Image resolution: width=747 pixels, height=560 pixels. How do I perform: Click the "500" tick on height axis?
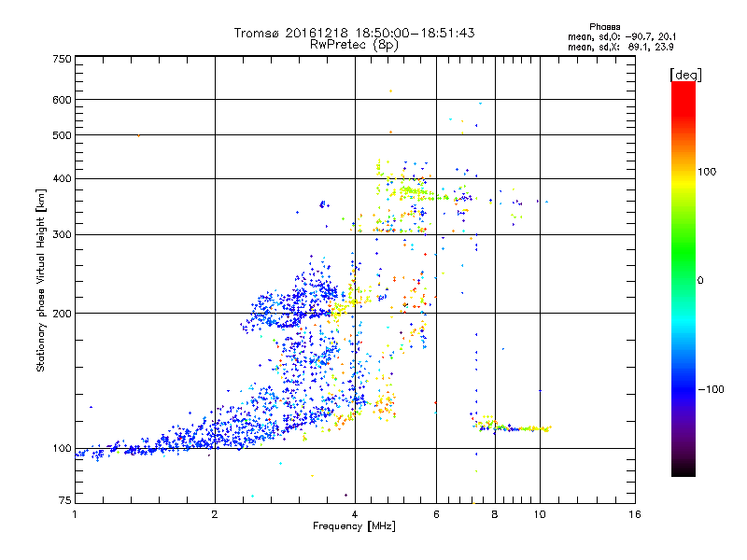pos(63,135)
